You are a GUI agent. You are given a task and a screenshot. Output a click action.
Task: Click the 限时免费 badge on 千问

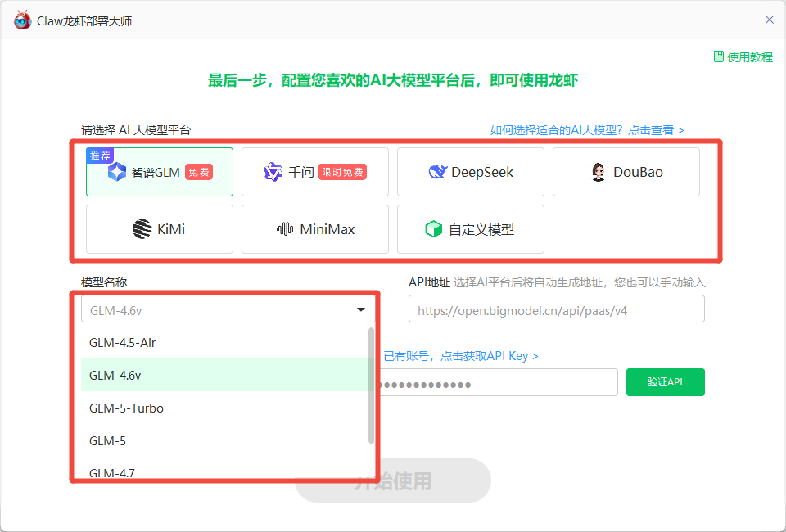[x=342, y=172]
